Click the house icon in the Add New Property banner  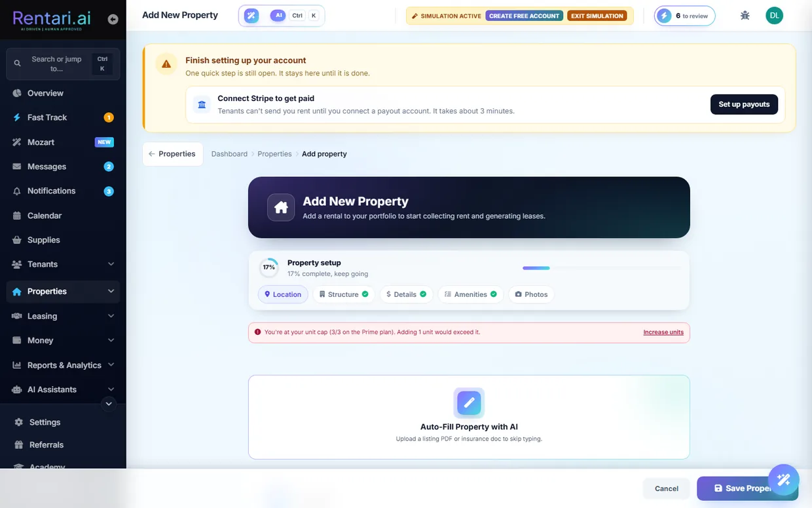[x=281, y=207]
